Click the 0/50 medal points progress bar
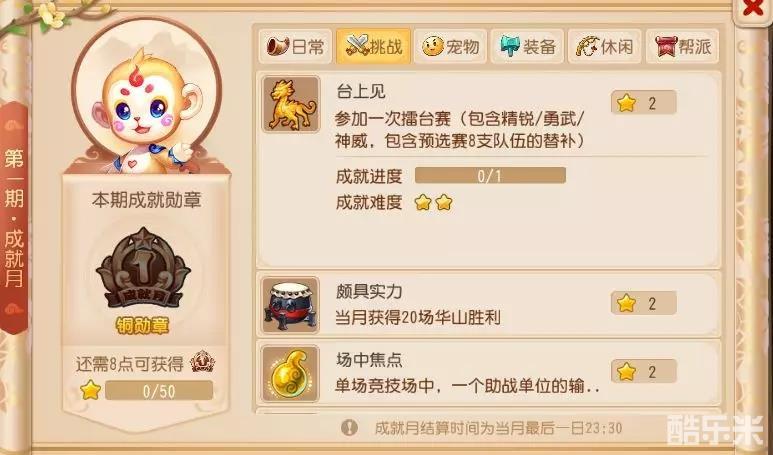Screen dimensions: 773x455 point(159,391)
